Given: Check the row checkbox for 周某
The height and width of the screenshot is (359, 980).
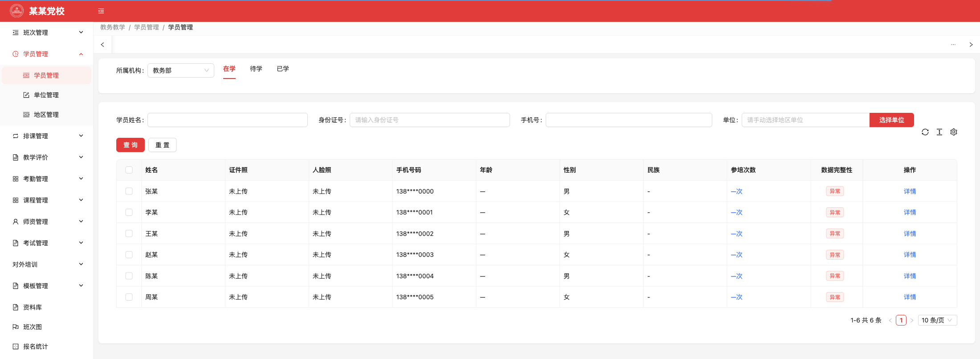Looking at the screenshot, I should click(x=129, y=297).
